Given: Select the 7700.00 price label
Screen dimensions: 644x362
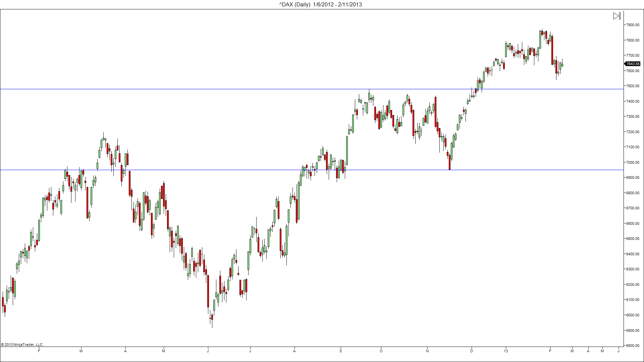Looking at the screenshot, I should click(x=633, y=55).
